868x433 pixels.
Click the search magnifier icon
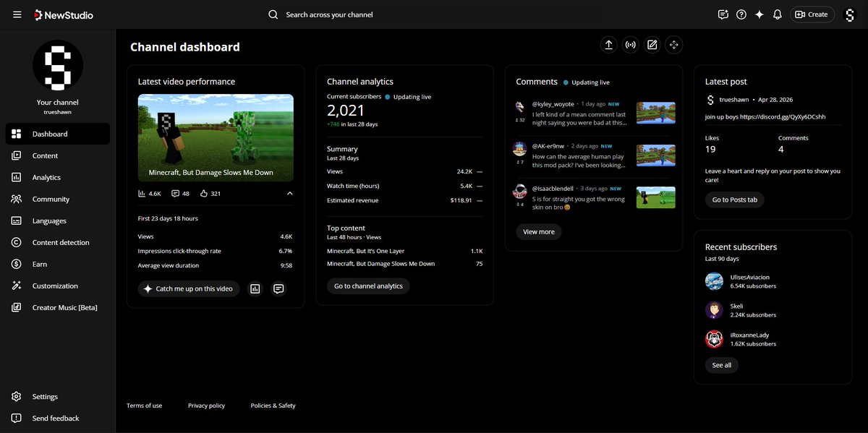click(273, 14)
